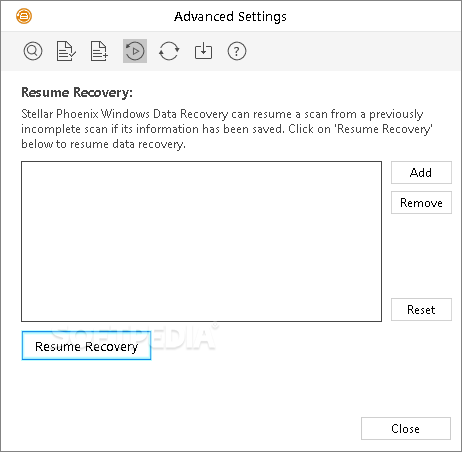Select the Resume Recovery clock-play icon
This screenshot has width=462, height=452.
point(135,51)
